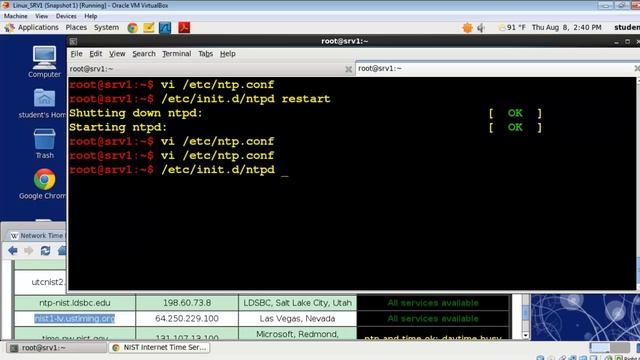Click the browser scrollbar down arrow

pyautogui.click(x=525, y=335)
